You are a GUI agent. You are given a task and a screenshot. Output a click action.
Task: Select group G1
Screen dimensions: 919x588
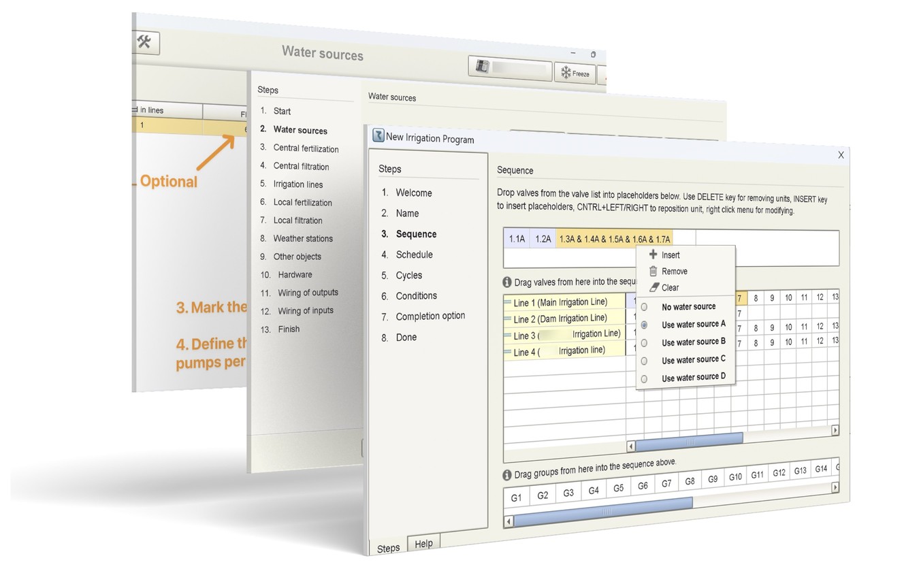coord(516,497)
